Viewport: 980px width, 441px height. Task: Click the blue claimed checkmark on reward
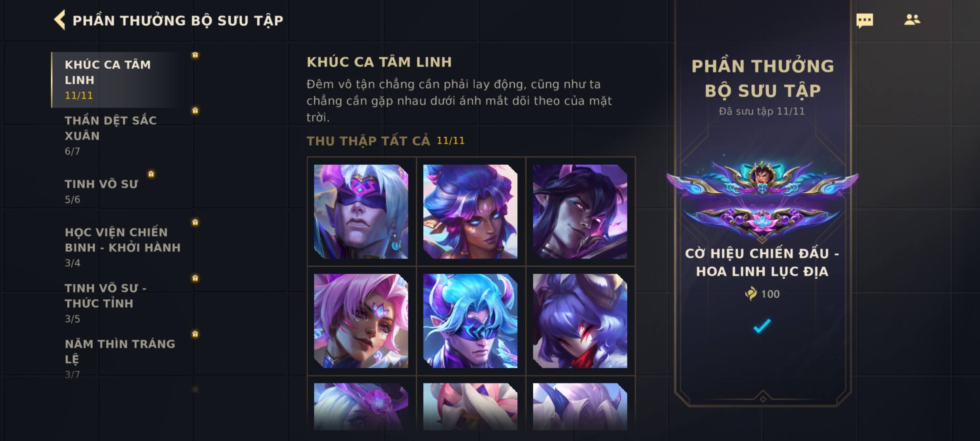762,326
